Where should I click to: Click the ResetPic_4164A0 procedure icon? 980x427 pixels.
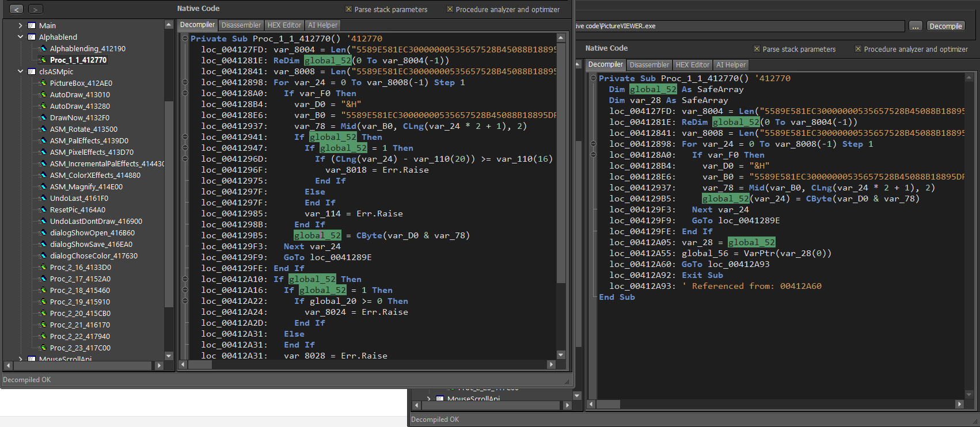click(x=43, y=209)
